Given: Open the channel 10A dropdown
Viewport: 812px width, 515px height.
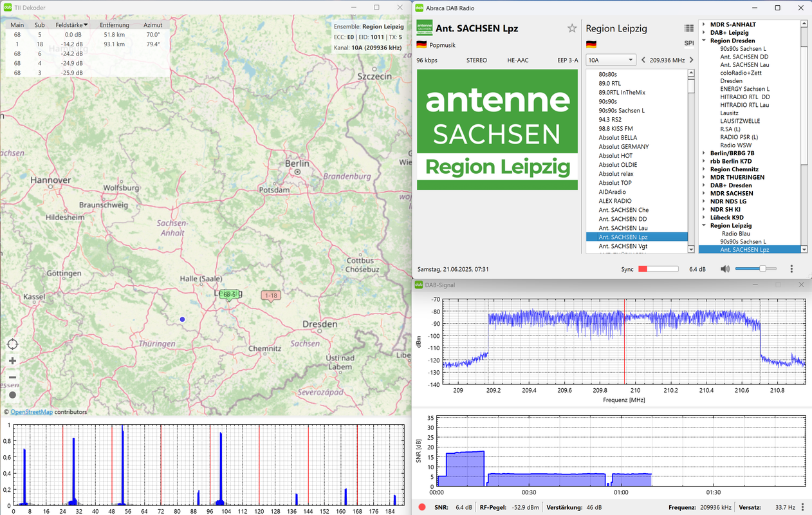Looking at the screenshot, I should click(x=611, y=60).
